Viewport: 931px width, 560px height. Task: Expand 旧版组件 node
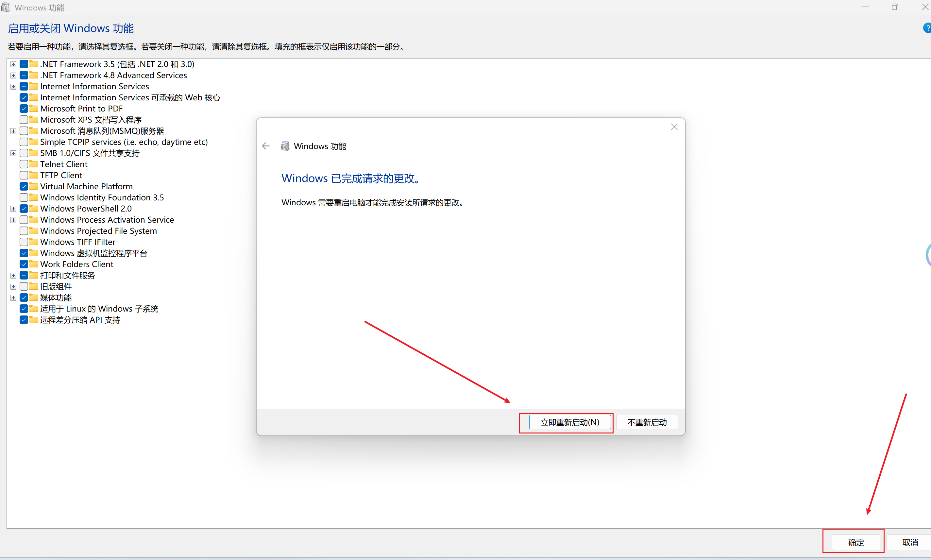point(13,287)
